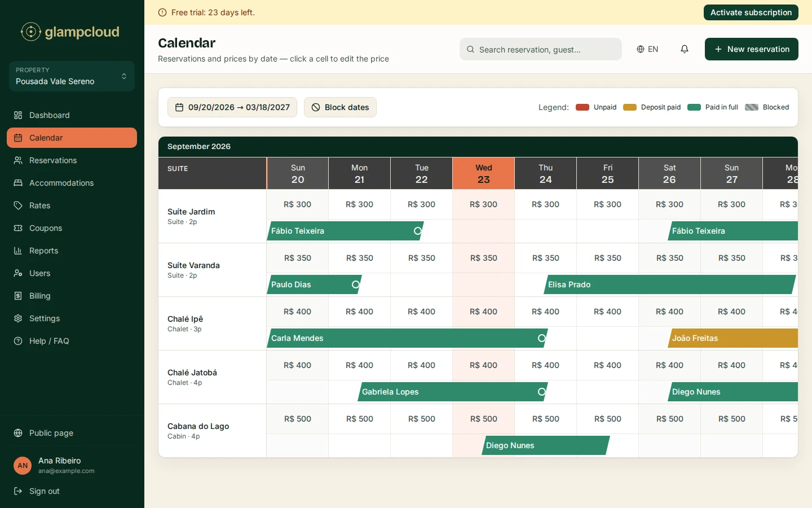Go to Reservations in sidebar
The height and width of the screenshot is (508, 812).
[x=72, y=160]
